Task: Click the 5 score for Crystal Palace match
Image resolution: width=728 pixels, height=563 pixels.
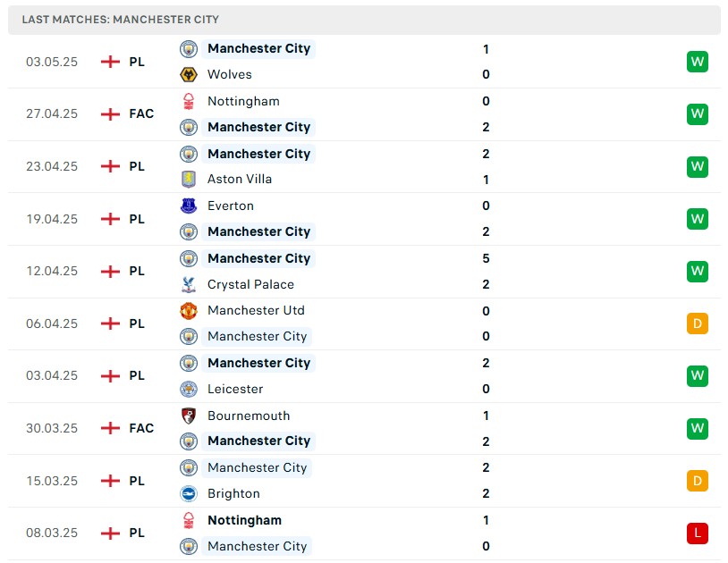Action: [486, 258]
